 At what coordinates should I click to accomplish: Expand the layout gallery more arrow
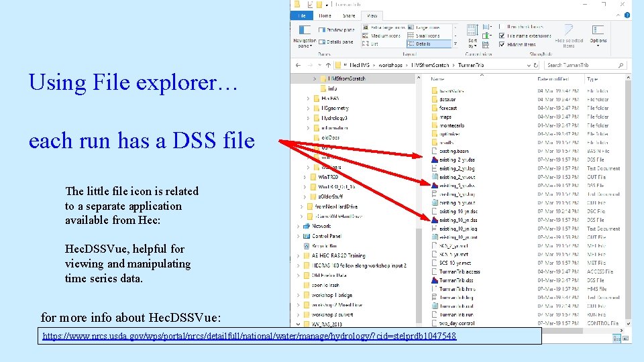[x=455, y=44]
